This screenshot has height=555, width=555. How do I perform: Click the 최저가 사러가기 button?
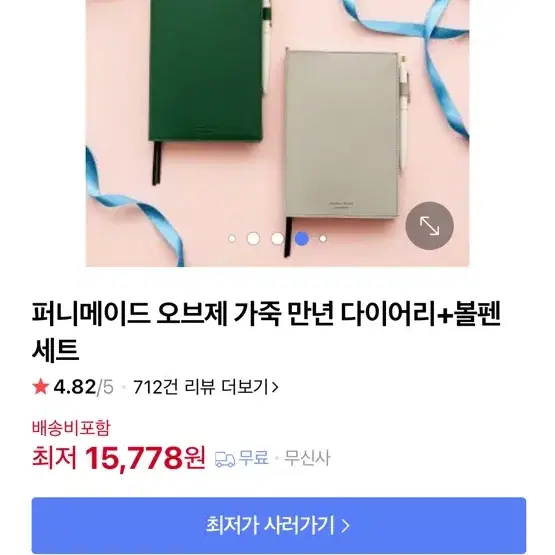coord(279,525)
